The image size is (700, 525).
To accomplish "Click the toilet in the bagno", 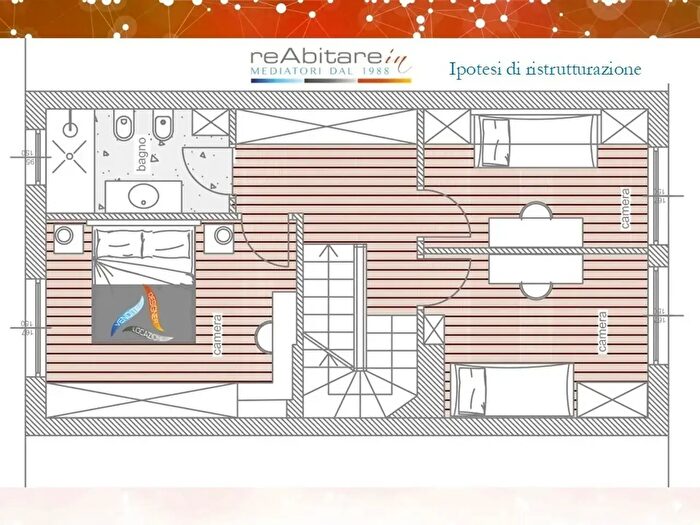I will 122,129.
